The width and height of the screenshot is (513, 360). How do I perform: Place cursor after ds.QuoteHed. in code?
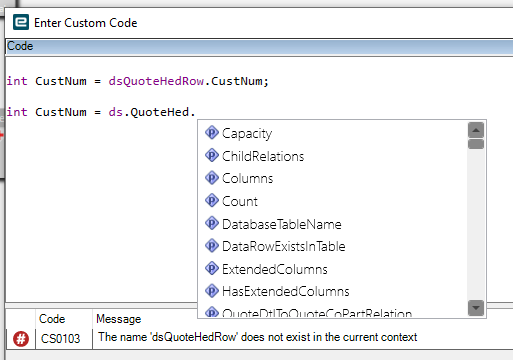[196, 112]
